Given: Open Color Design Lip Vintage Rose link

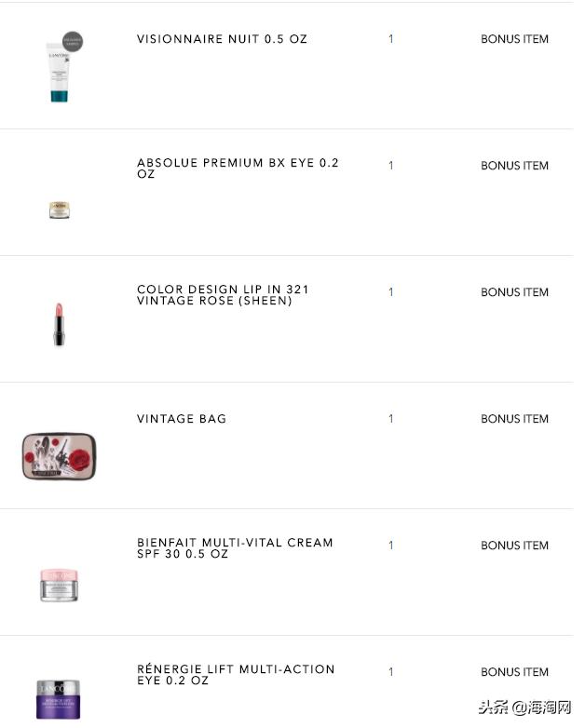Looking at the screenshot, I should pyautogui.click(x=223, y=295).
